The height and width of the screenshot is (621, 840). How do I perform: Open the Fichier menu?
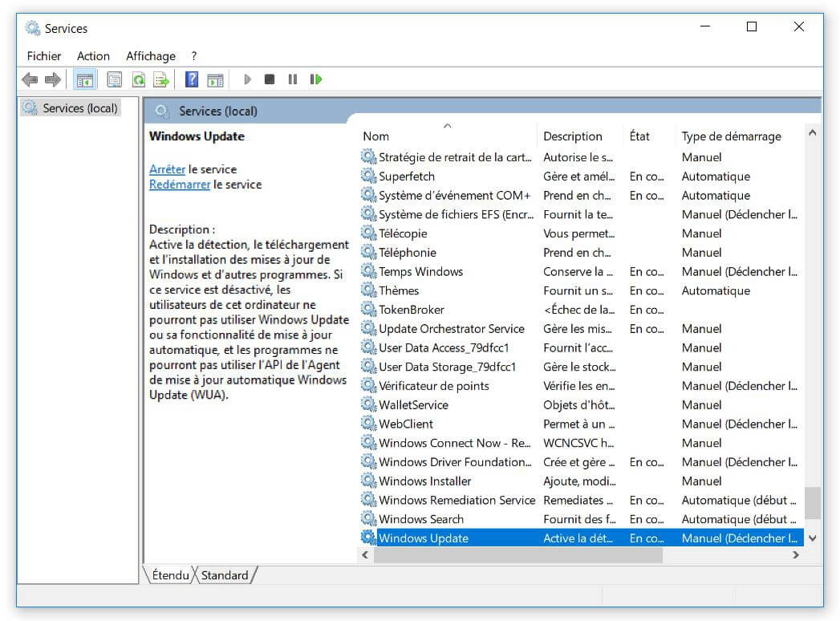click(44, 55)
